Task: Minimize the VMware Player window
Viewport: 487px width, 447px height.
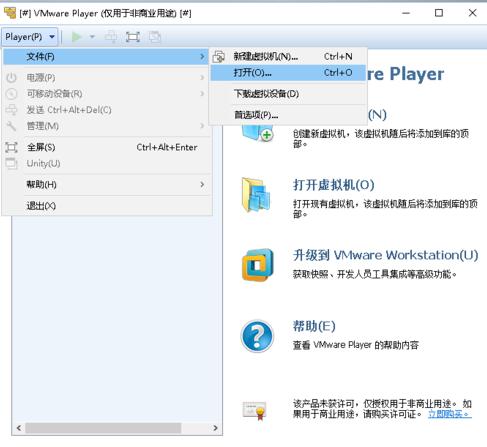Action: (406, 13)
